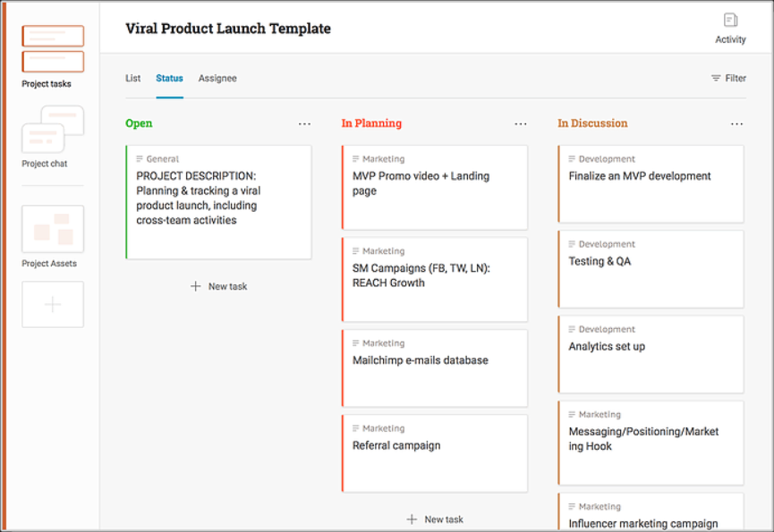Screen dimensions: 774x532
Task: Switch to the Assignee tab
Action: 217,79
